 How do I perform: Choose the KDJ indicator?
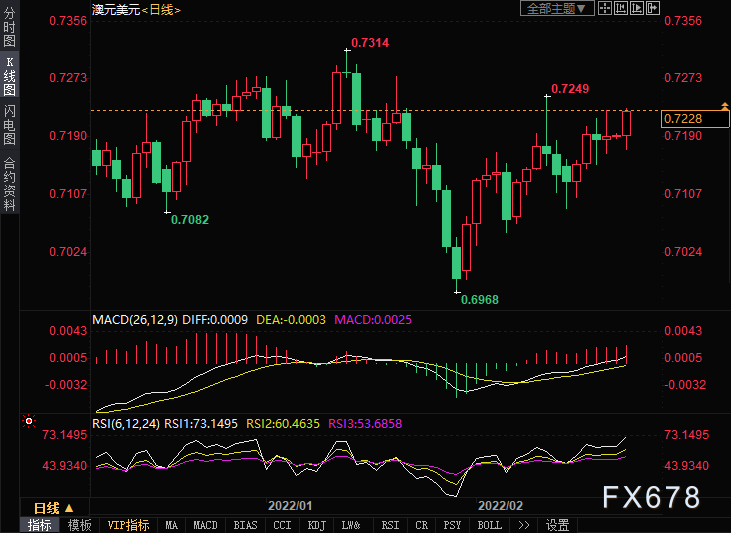(317, 525)
